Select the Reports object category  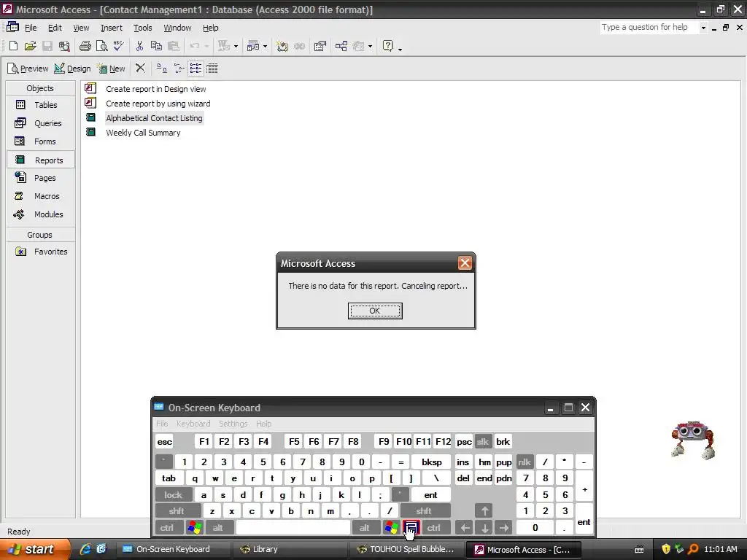coord(41,160)
